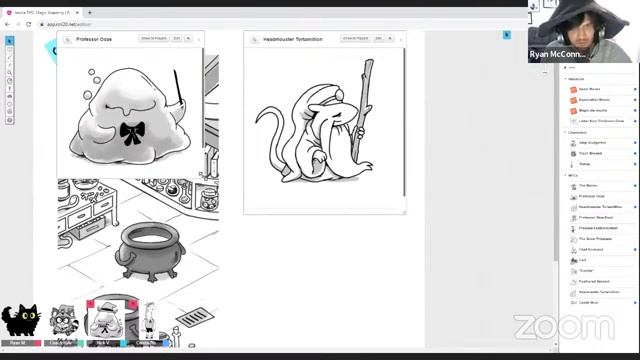The height and width of the screenshot is (360, 640).
Task: Click browser forward arrow
Action: [x=18, y=24]
